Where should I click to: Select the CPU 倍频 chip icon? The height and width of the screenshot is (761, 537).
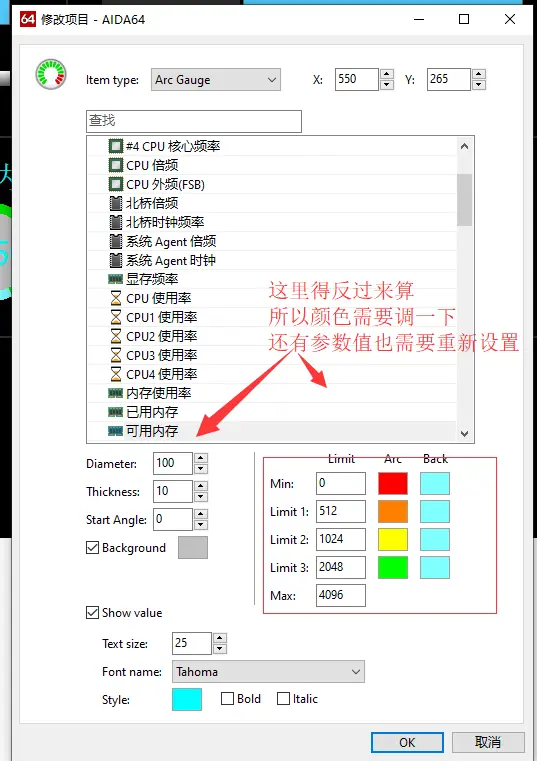point(116,165)
